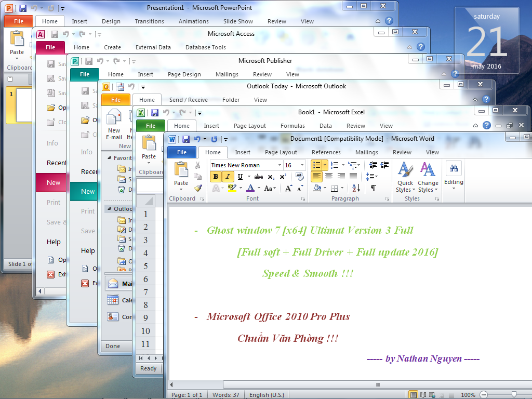Collapse the Favorites group in Outlook
The image size is (532, 399).
[x=109, y=158]
